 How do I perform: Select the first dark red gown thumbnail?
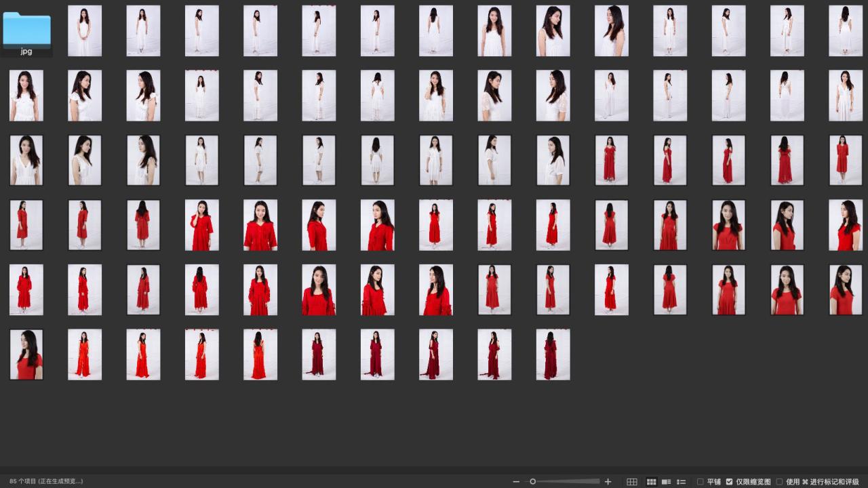tap(319, 354)
